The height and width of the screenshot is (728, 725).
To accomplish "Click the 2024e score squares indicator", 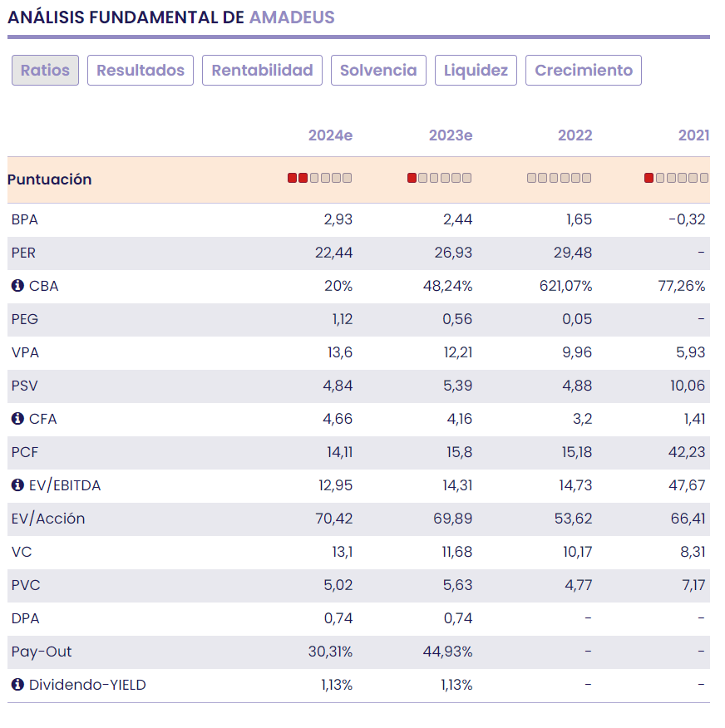I will click(319, 178).
